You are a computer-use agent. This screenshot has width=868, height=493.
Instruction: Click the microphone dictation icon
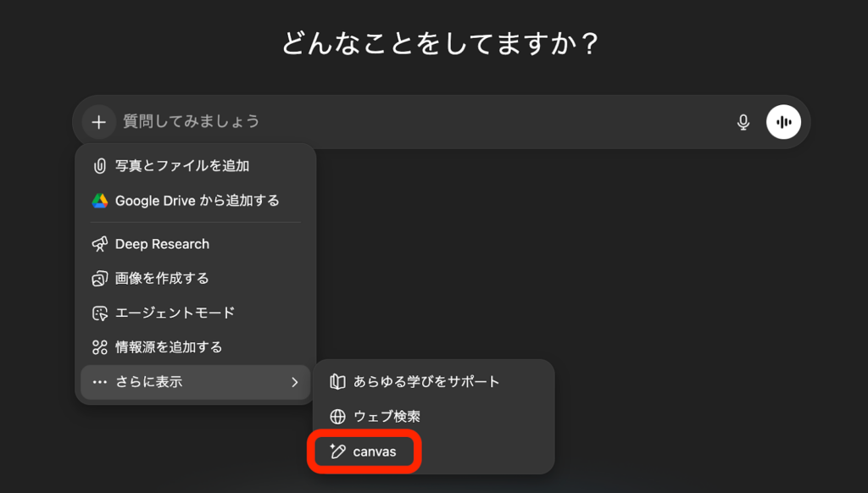click(743, 122)
